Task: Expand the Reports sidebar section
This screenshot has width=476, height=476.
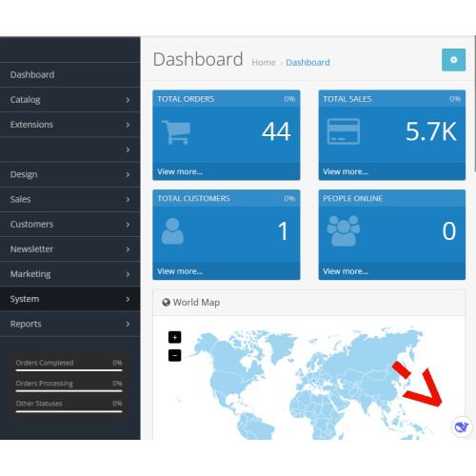Action: [69, 324]
